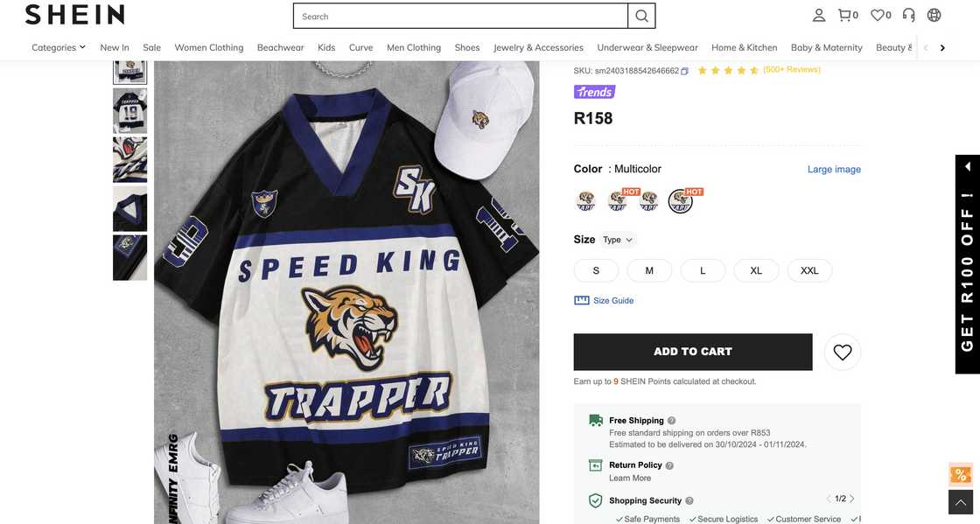Select size S
The height and width of the screenshot is (524, 980).
596,270
